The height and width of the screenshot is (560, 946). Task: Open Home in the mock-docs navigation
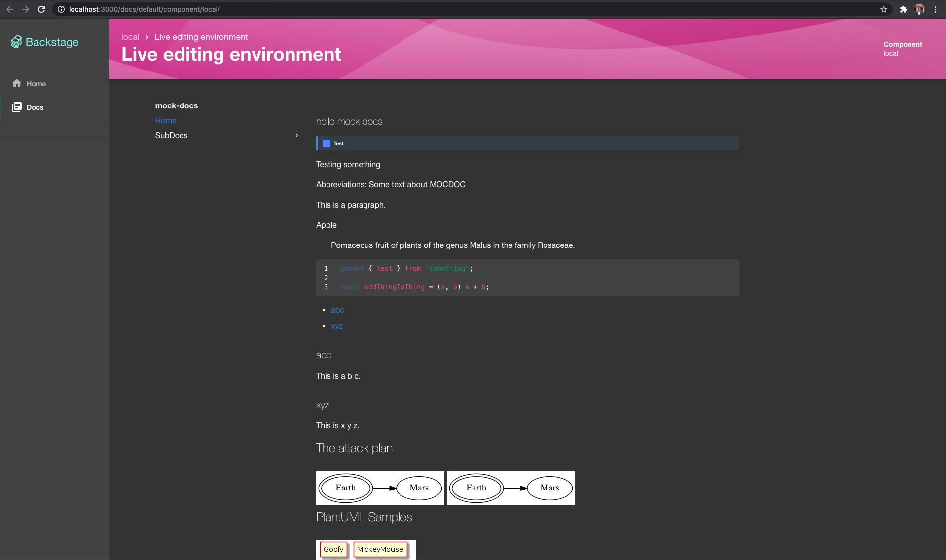(166, 120)
